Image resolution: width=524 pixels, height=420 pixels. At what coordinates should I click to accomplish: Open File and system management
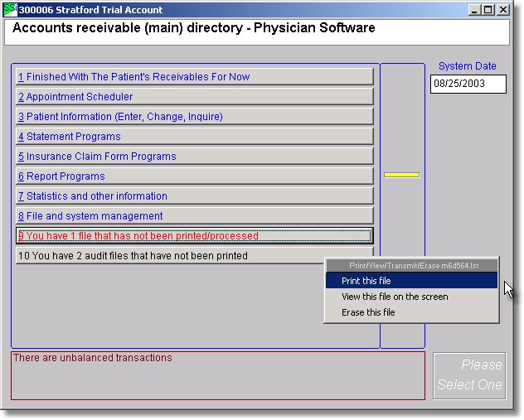(x=195, y=216)
